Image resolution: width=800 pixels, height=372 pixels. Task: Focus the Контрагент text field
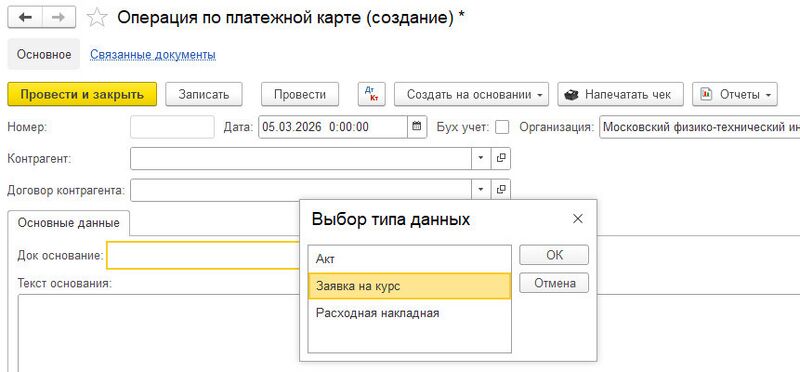pos(301,158)
